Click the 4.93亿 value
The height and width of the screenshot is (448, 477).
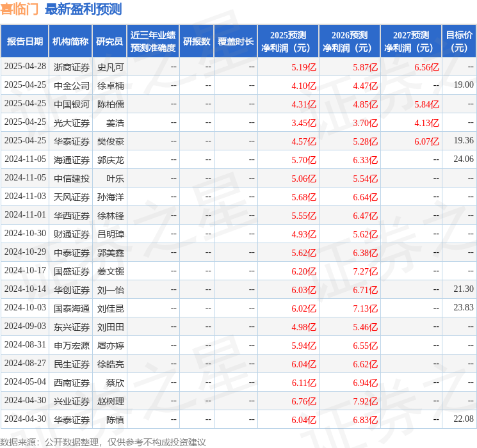303,234
